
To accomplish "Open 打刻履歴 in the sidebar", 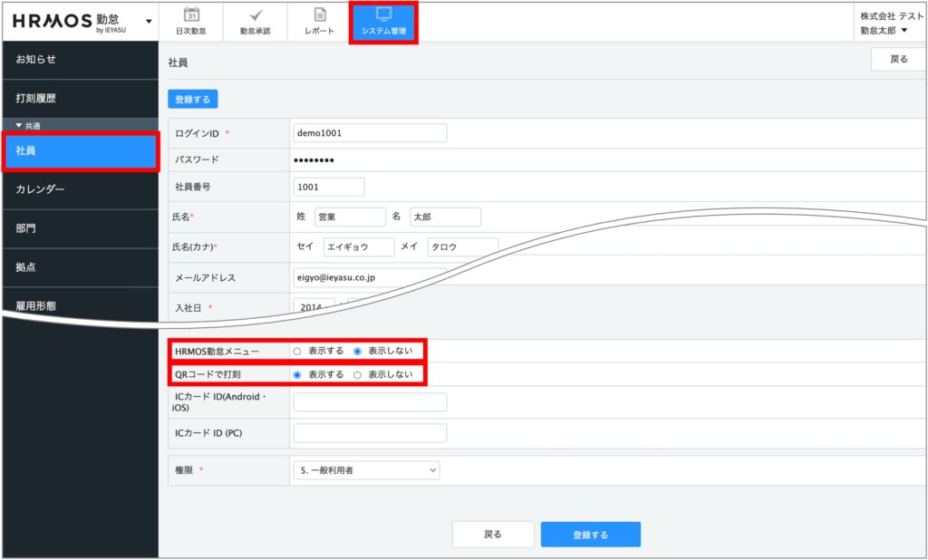I will point(80,98).
